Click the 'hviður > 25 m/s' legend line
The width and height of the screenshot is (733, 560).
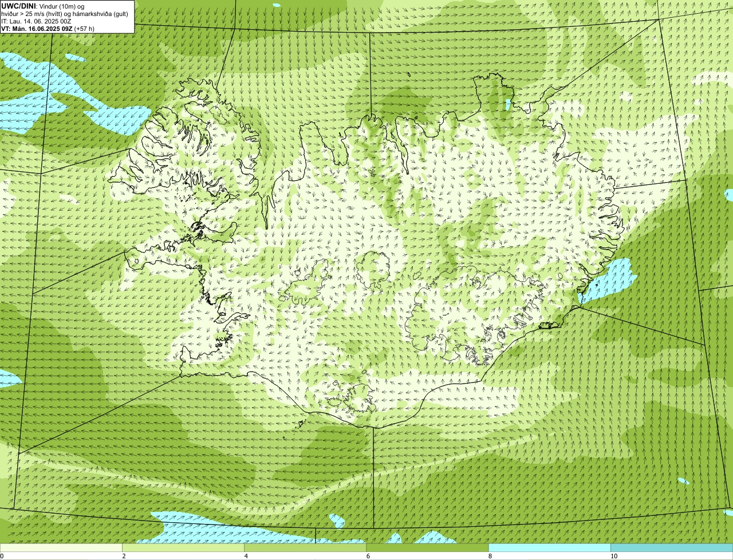[65, 14]
